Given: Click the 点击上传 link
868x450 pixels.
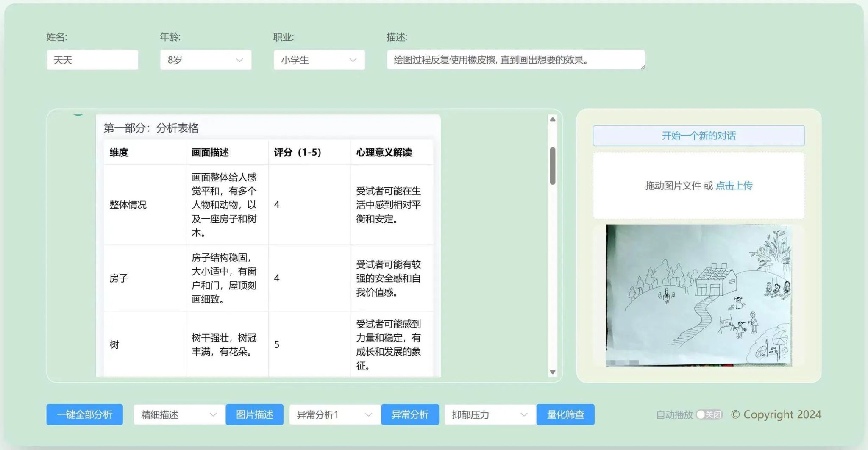Looking at the screenshot, I should pyautogui.click(x=734, y=186).
